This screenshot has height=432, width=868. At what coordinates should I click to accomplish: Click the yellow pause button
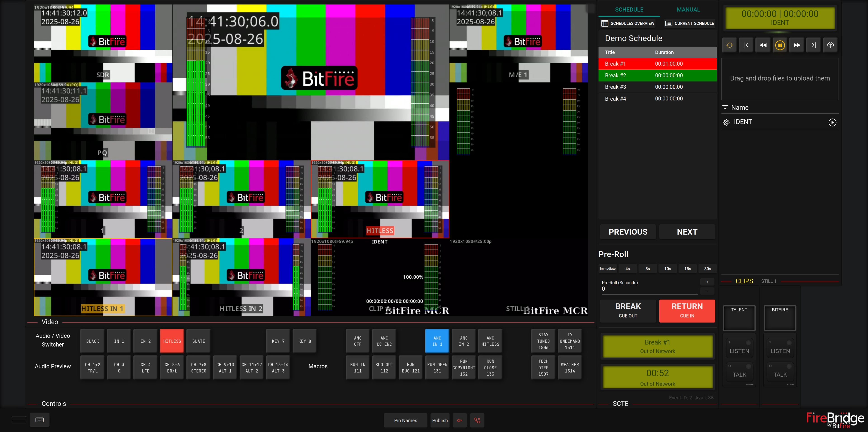tap(780, 45)
